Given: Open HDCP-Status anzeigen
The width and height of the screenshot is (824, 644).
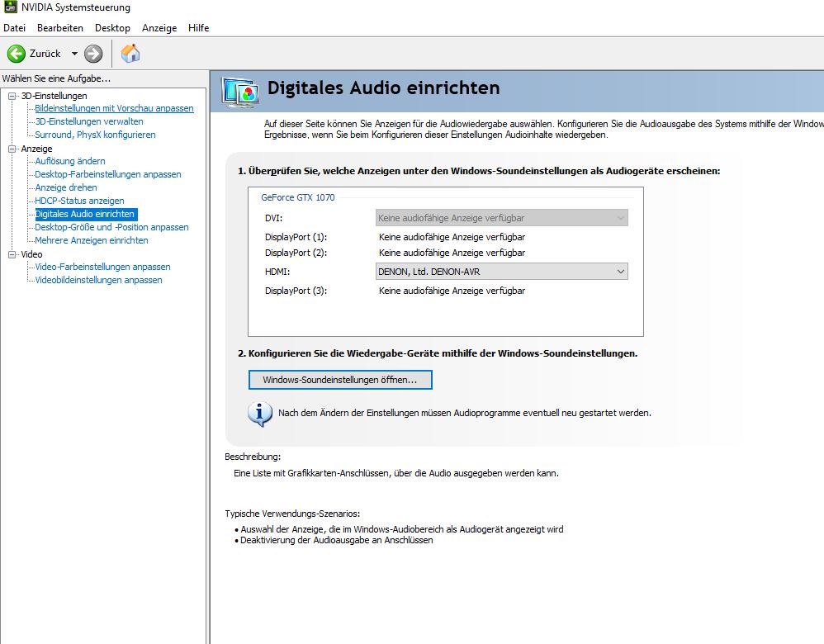Looking at the screenshot, I should click(79, 201).
